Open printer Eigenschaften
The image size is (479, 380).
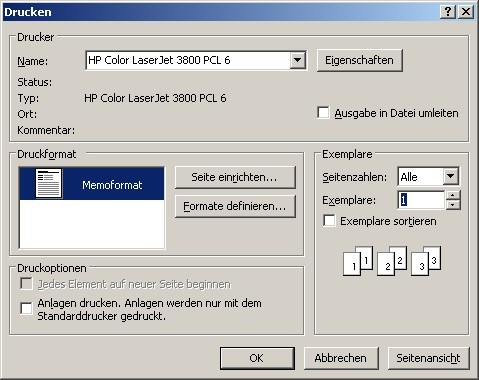pyautogui.click(x=360, y=60)
